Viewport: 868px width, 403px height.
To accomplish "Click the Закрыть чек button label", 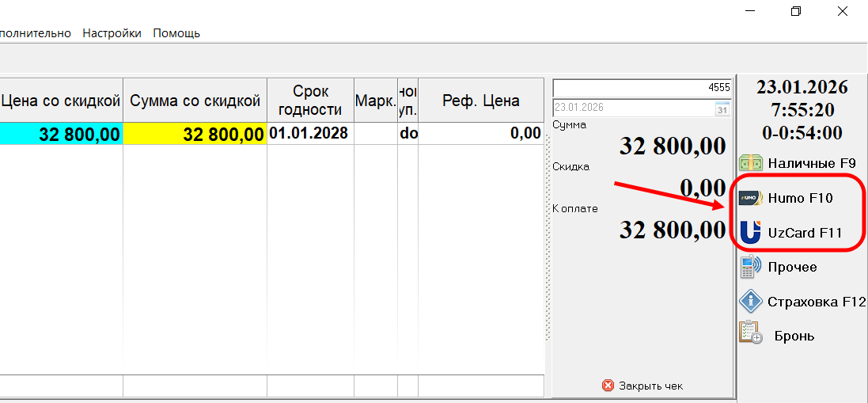I will point(651,386).
